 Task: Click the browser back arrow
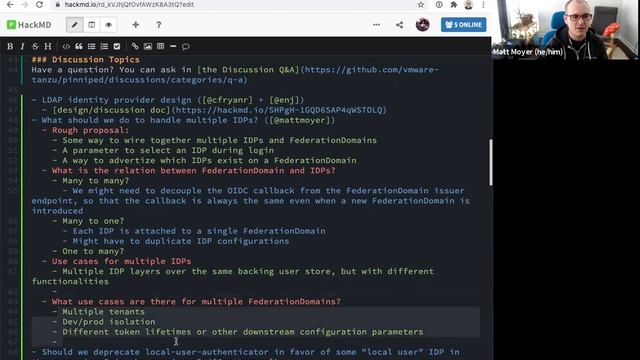pos(10,4)
